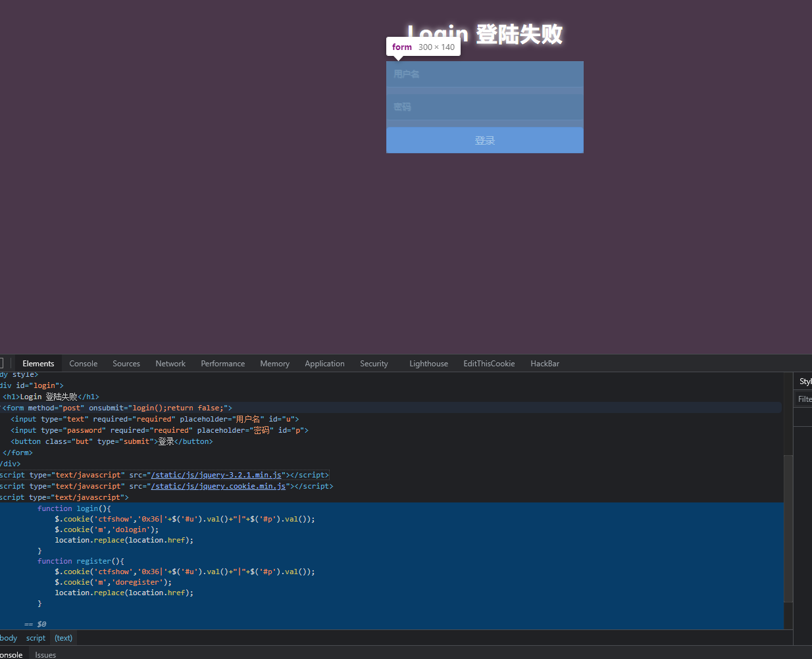
Task: Select the button class="but" node
Action: (112, 441)
